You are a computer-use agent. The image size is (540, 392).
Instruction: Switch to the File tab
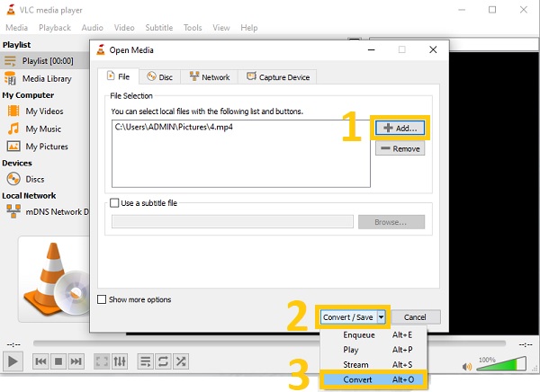119,76
